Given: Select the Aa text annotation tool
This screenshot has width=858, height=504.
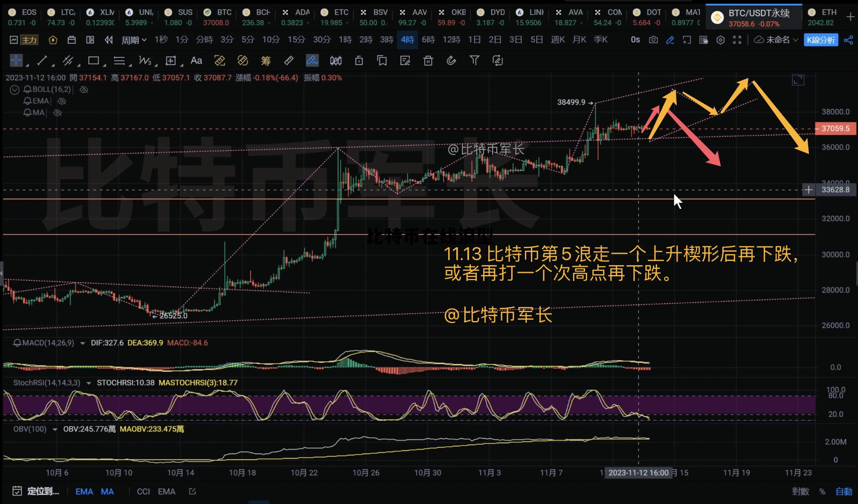Looking at the screenshot, I should click(197, 61).
